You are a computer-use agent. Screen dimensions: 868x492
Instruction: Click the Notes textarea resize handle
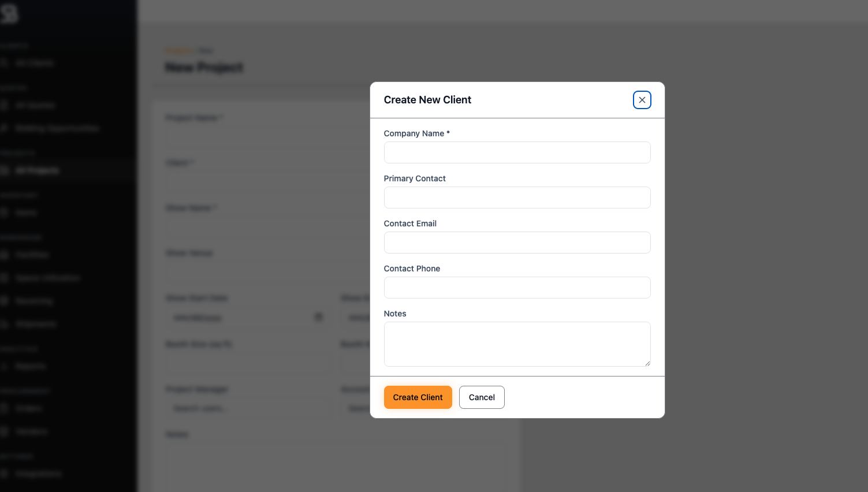click(x=647, y=363)
